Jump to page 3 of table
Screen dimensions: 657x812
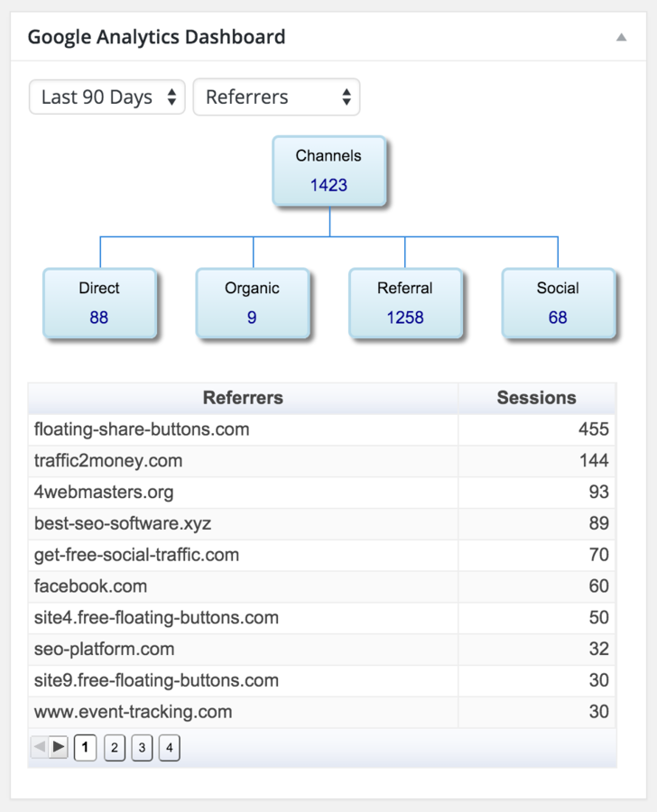[142, 748]
